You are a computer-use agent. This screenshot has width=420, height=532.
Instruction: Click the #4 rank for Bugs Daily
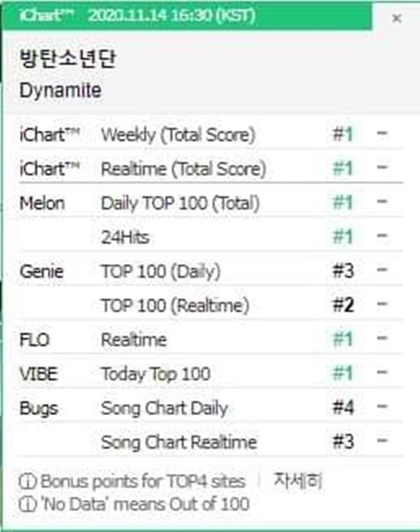[343, 407]
